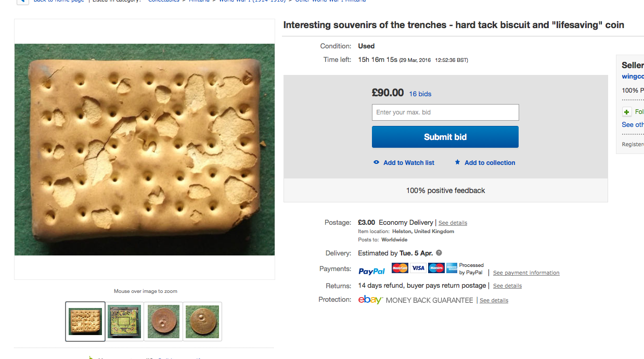The image size is (644, 359).
Task: Click the delivery estimate help question-mark icon
Action: pos(439,253)
